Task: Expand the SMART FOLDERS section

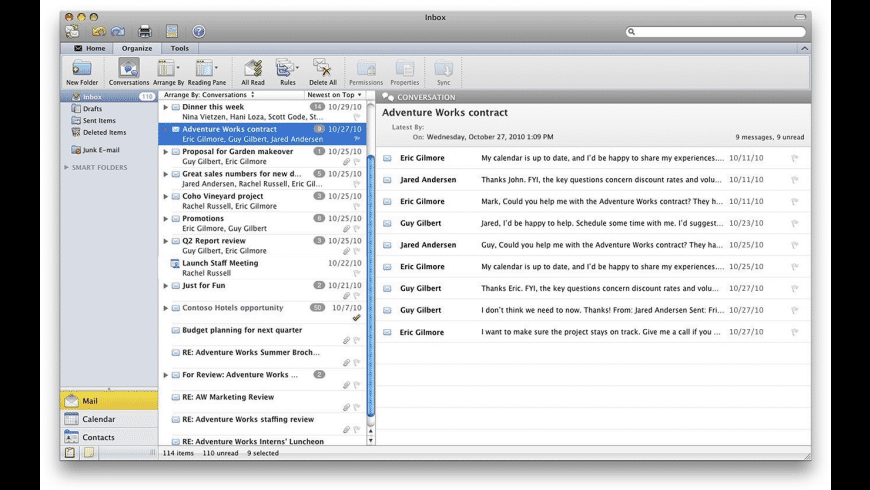Action: coord(67,167)
